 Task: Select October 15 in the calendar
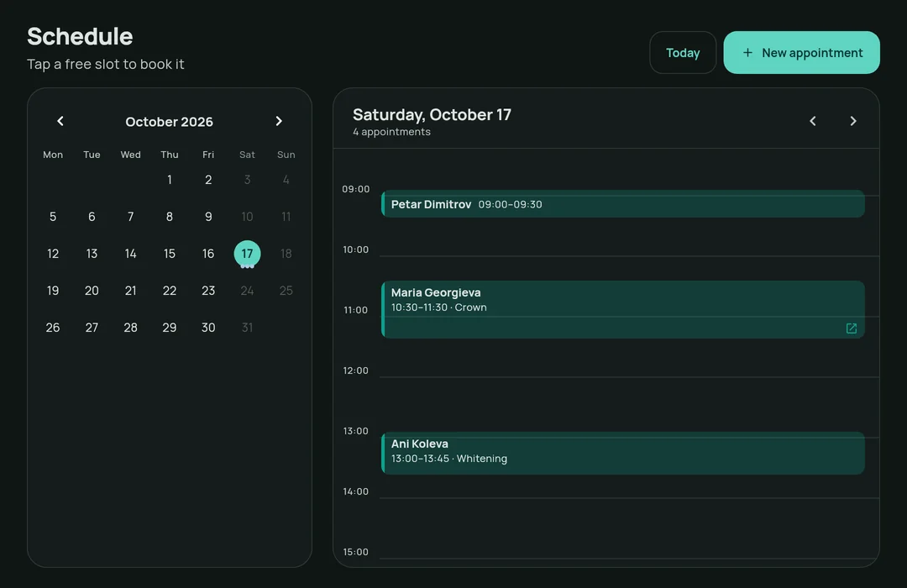point(170,254)
